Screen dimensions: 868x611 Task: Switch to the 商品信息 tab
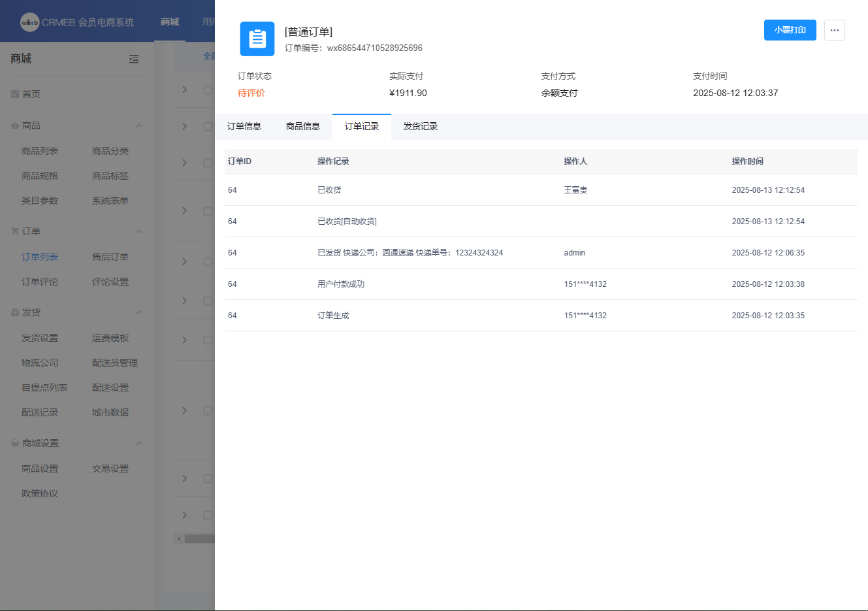[302, 127]
